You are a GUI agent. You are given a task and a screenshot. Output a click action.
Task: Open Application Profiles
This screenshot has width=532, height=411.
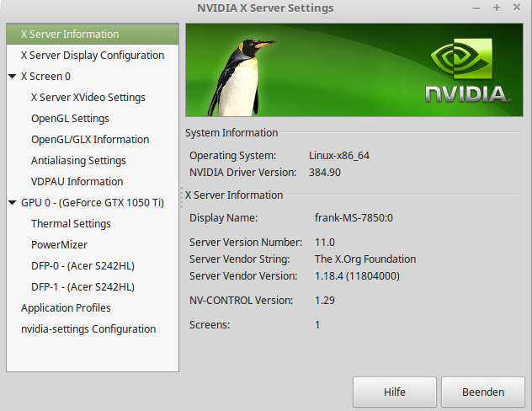(66, 307)
